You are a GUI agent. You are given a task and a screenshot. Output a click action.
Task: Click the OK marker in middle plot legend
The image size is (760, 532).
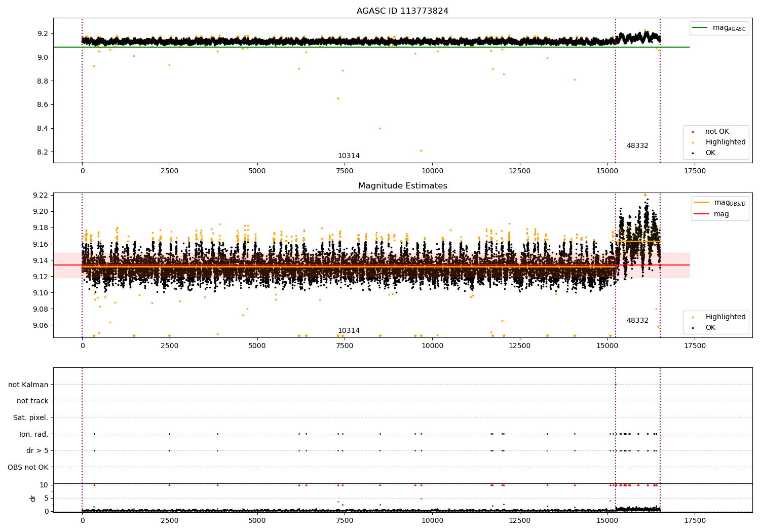coord(693,328)
